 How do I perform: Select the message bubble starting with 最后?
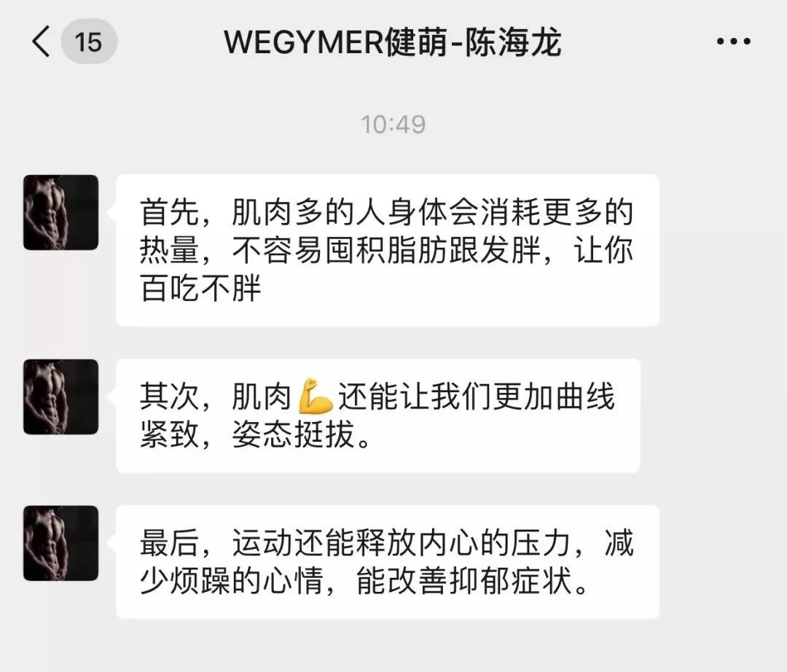click(388, 562)
